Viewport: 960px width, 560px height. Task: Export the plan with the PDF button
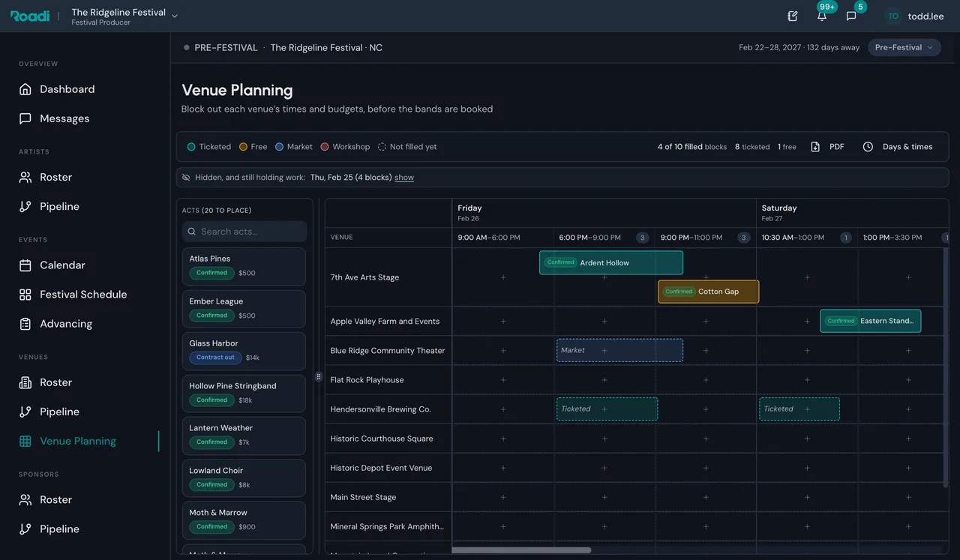827,147
